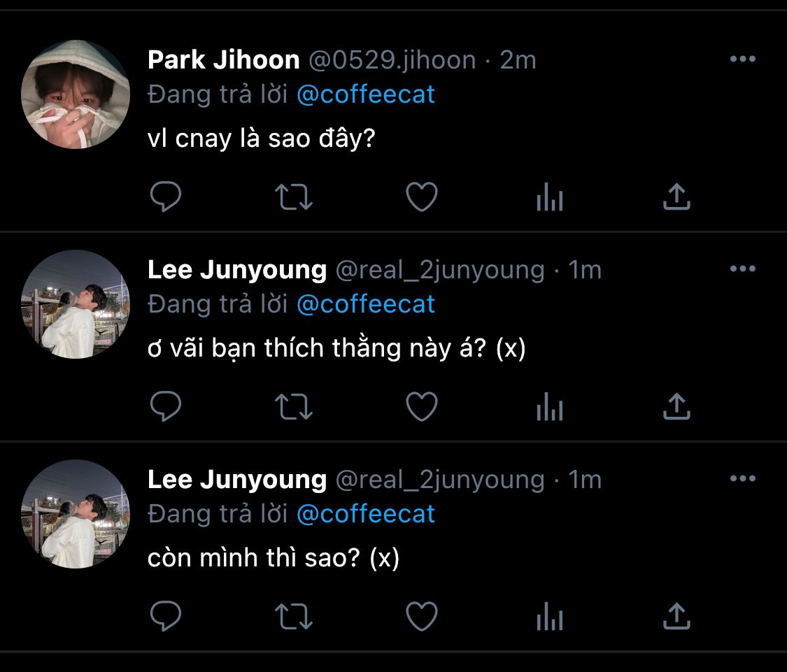
Task: Reply to Park Jihoon's tweet
Action: pyautogui.click(x=166, y=197)
